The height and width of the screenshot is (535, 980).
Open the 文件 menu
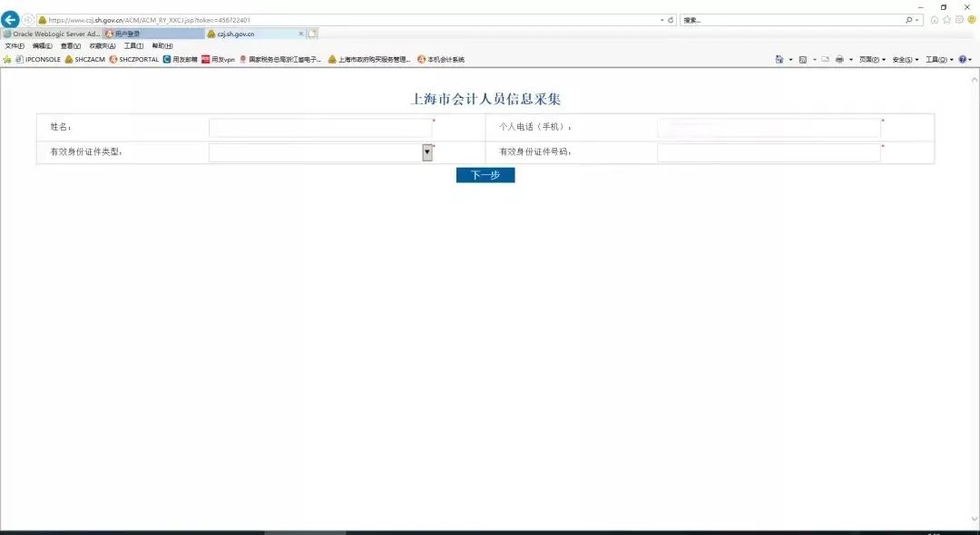point(15,45)
